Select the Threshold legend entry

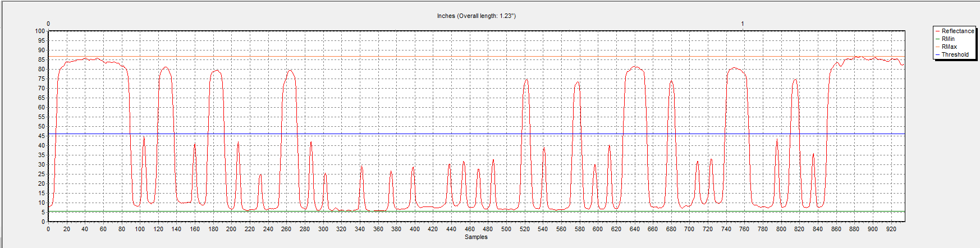(x=955, y=54)
